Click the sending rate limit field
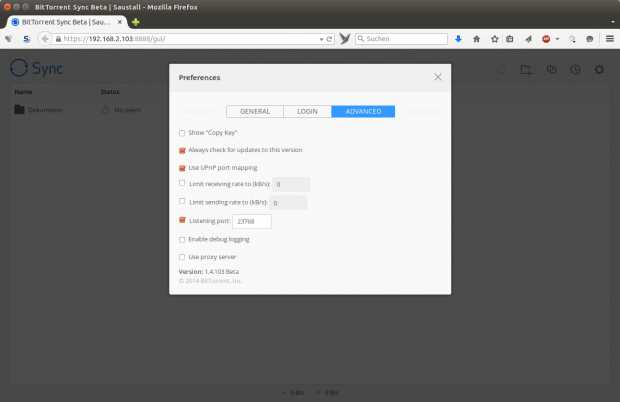620x402 pixels. pyautogui.click(x=288, y=203)
